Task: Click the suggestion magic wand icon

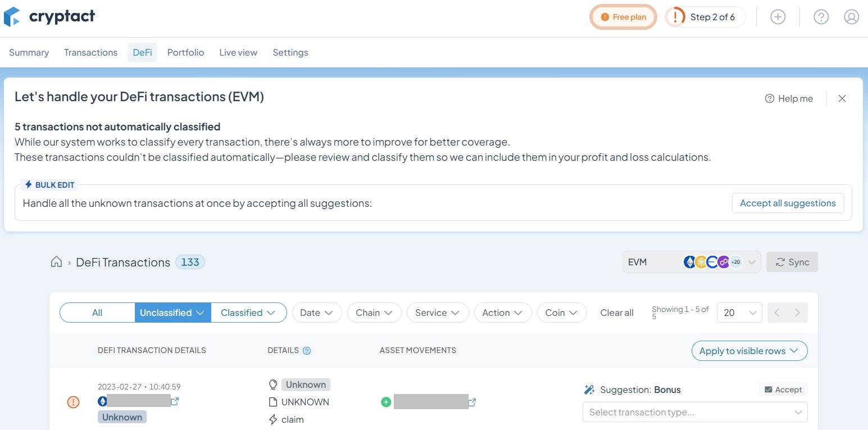Action: 589,390
